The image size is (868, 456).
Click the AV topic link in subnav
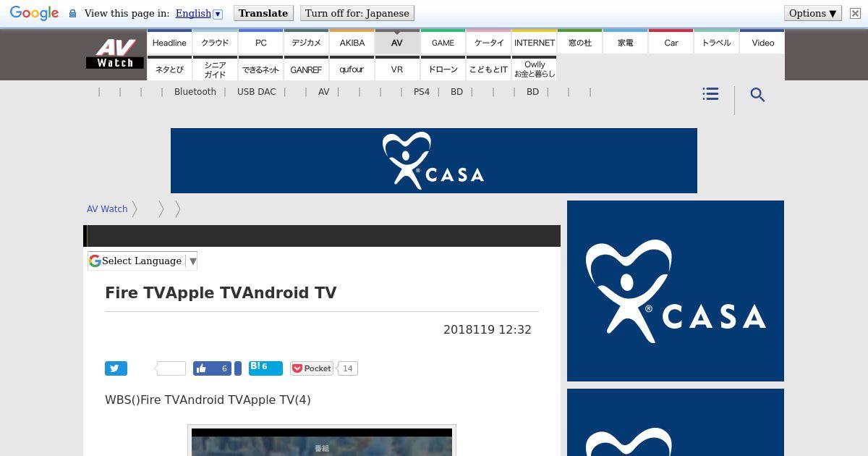[323, 92]
